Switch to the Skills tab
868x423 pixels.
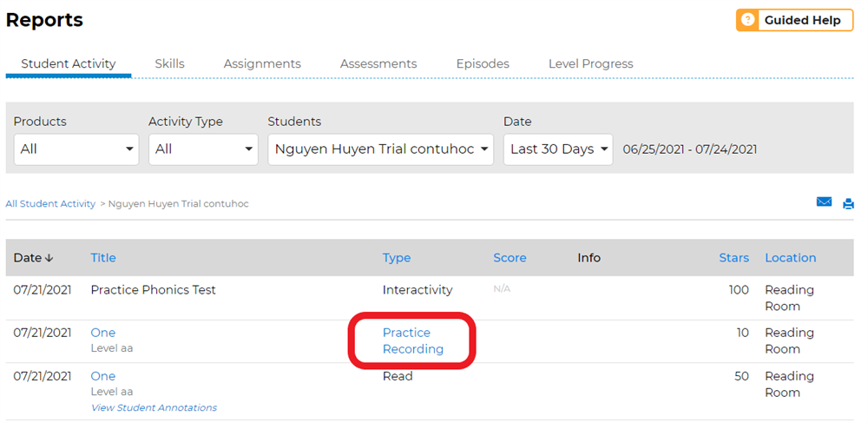click(169, 63)
